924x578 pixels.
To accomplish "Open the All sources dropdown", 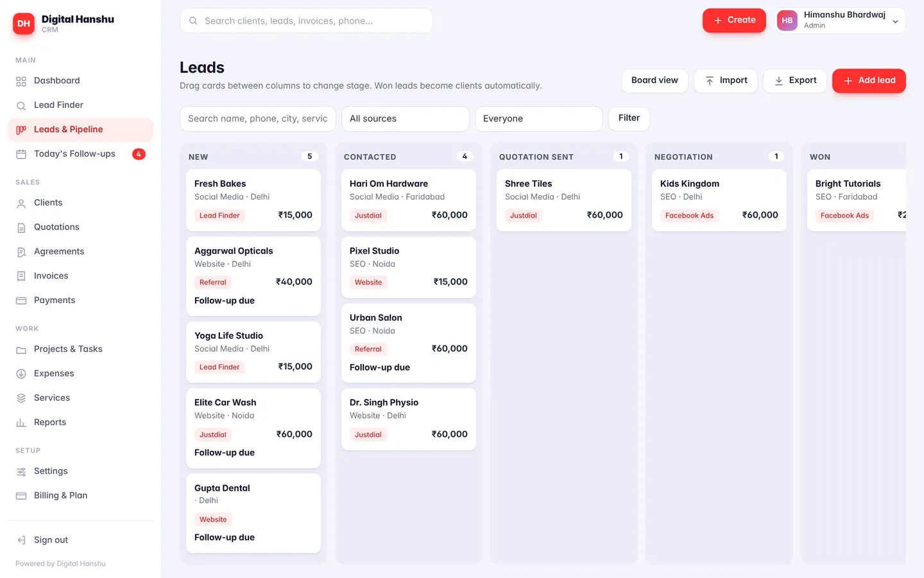I will coord(406,119).
